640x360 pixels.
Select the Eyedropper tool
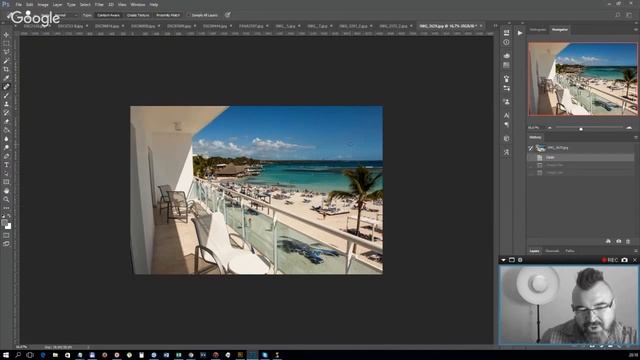tap(6, 78)
